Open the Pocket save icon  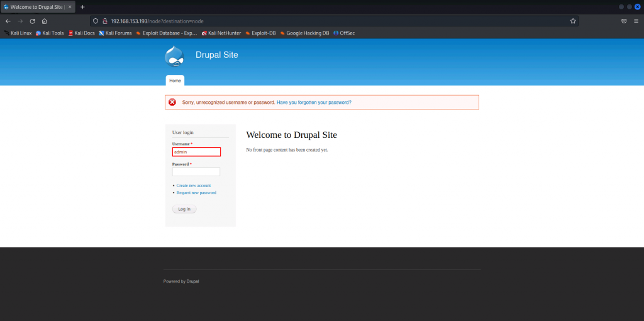tap(624, 21)
